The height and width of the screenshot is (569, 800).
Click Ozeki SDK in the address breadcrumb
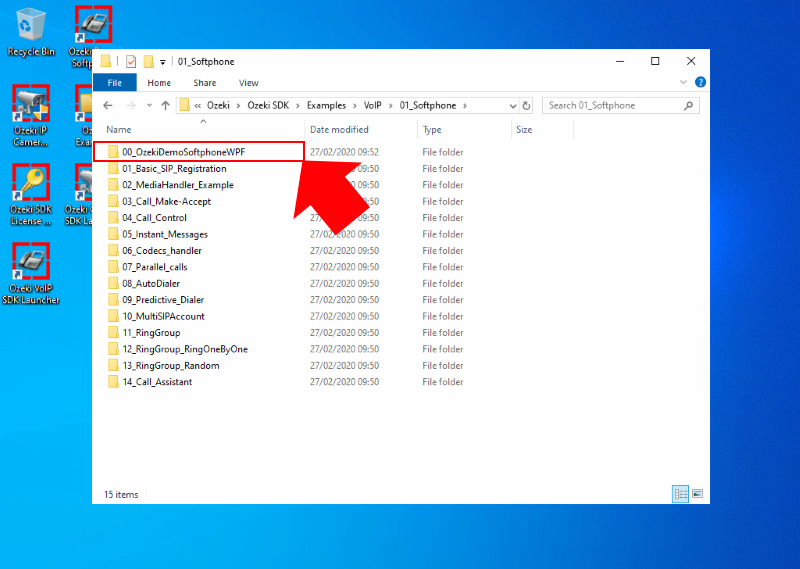point(268,106)
